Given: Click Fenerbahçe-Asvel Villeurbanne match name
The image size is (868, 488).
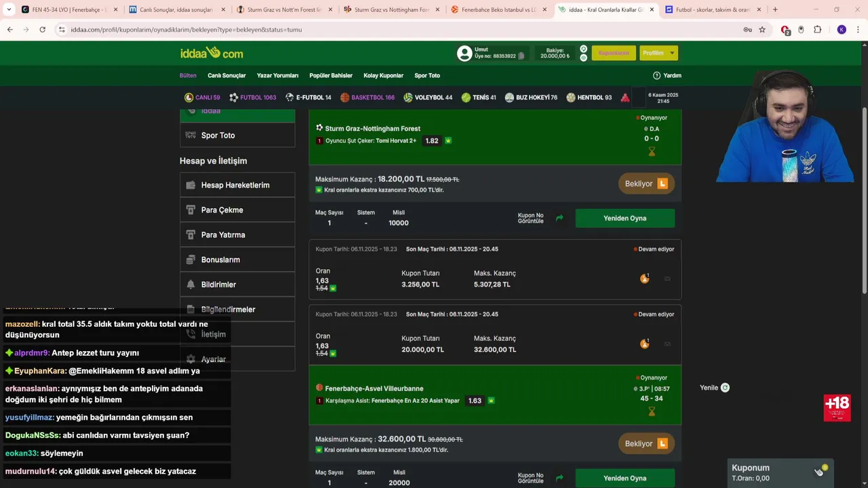Looking at the screenshot, I should (374, 388).
